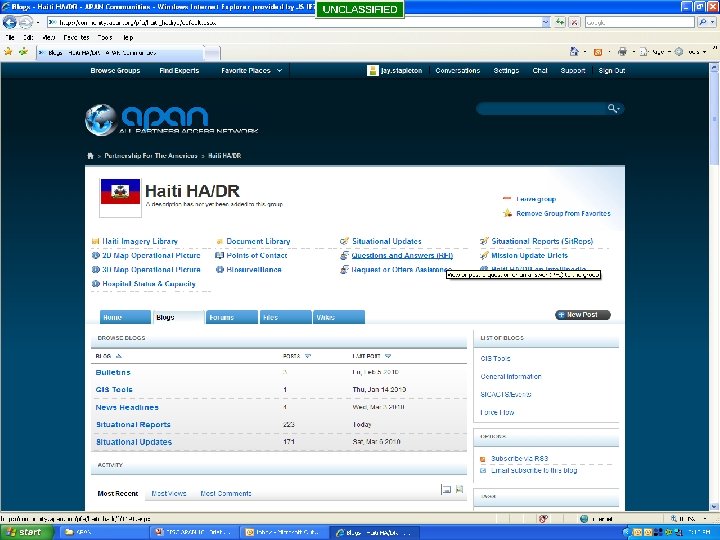Select the Most Comments activity tab
720x540 pixels.
(x=225, y=494)
